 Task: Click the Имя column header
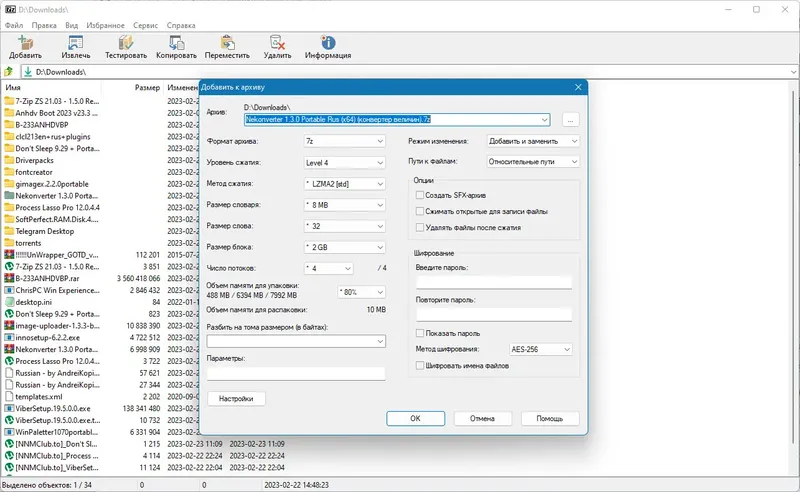(x=13, y=87)
